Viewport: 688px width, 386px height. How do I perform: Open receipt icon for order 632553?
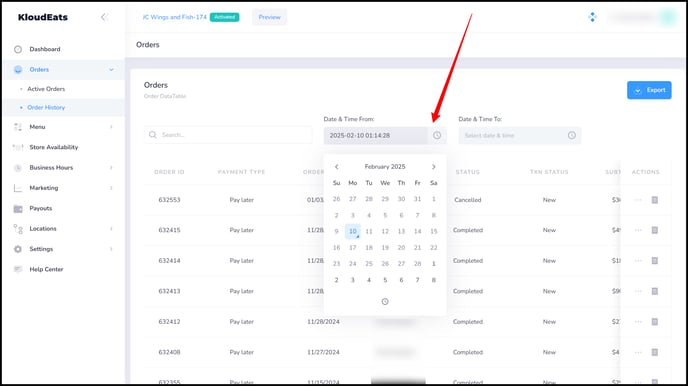pos(655,200)
